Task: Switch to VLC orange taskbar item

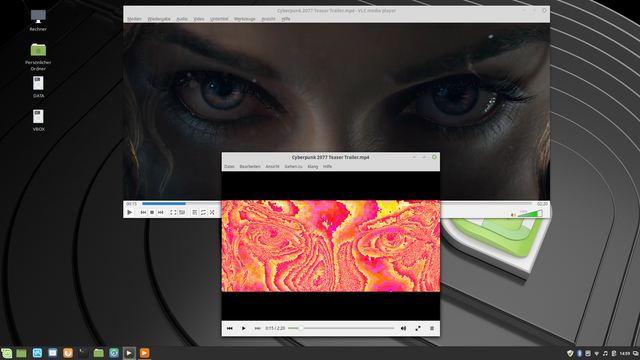Action: (x=144, y=353)
